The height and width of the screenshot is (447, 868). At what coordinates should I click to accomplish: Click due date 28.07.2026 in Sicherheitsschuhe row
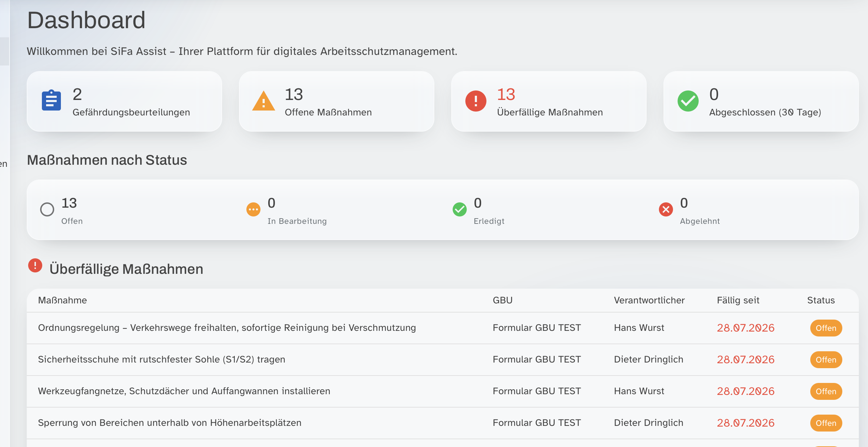click(x=746, y=359)
